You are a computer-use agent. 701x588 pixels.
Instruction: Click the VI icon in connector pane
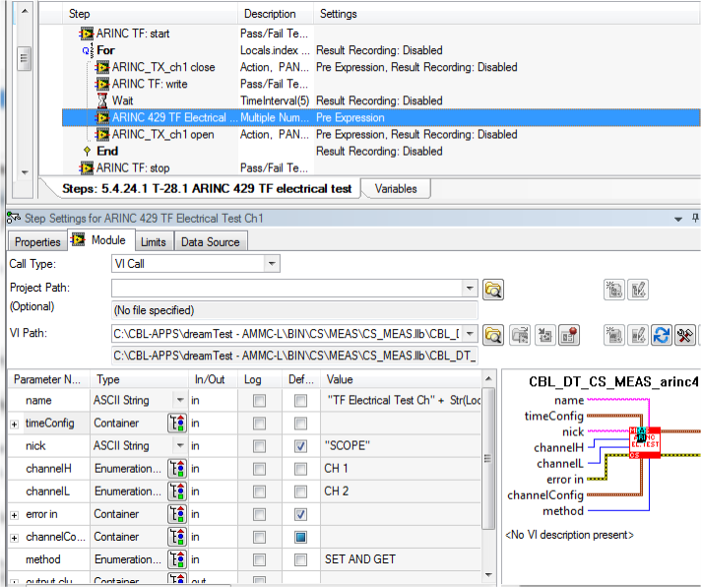[x=645, y=442]
